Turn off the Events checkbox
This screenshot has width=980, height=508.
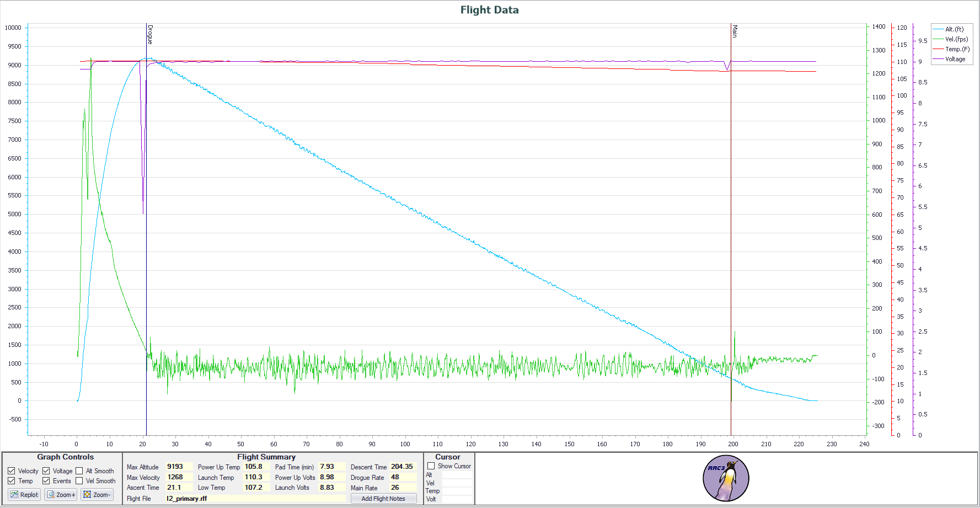46,481
